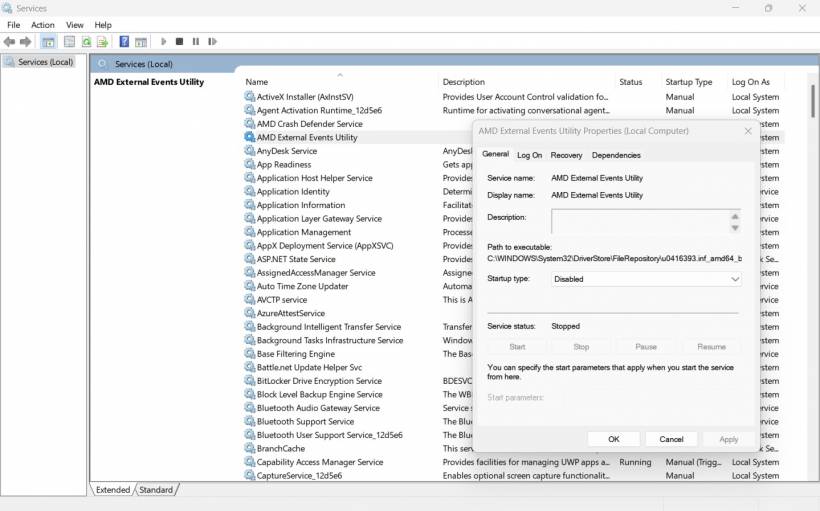Sort by Startup Type column header
The image size is (820, 511).
[x=694, y=82]
